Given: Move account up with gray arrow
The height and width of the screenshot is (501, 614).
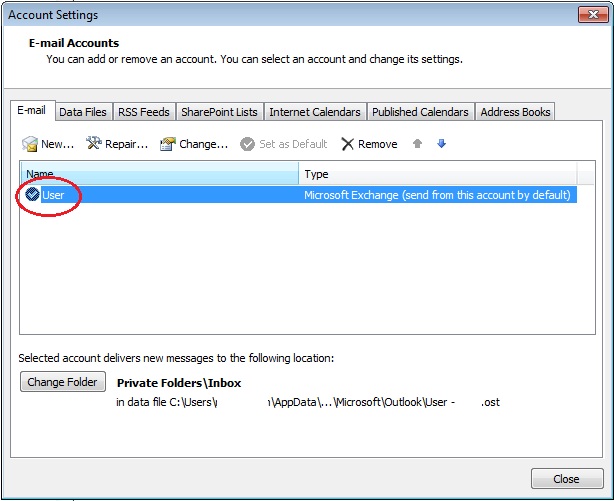Looking at the screenshot, I should (x=417, y=143).
